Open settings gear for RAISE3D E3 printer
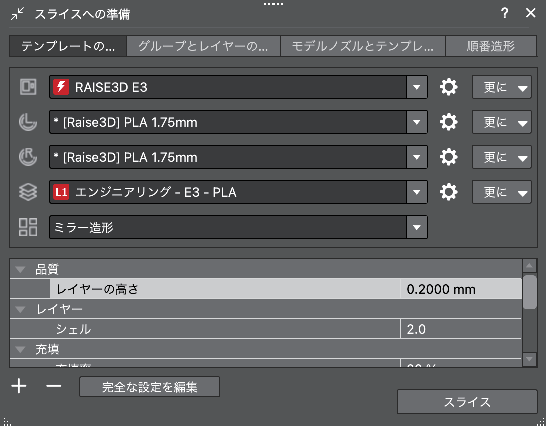 pyautogui.click(x=448, y=87)
